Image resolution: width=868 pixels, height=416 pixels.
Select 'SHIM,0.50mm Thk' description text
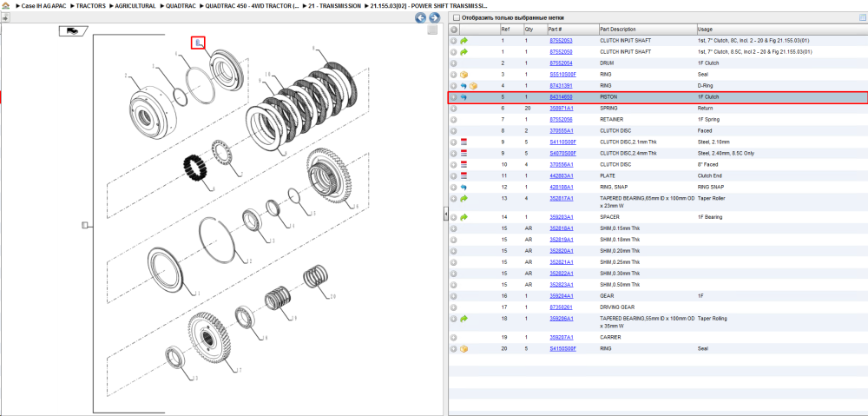[x=620, y=285]
